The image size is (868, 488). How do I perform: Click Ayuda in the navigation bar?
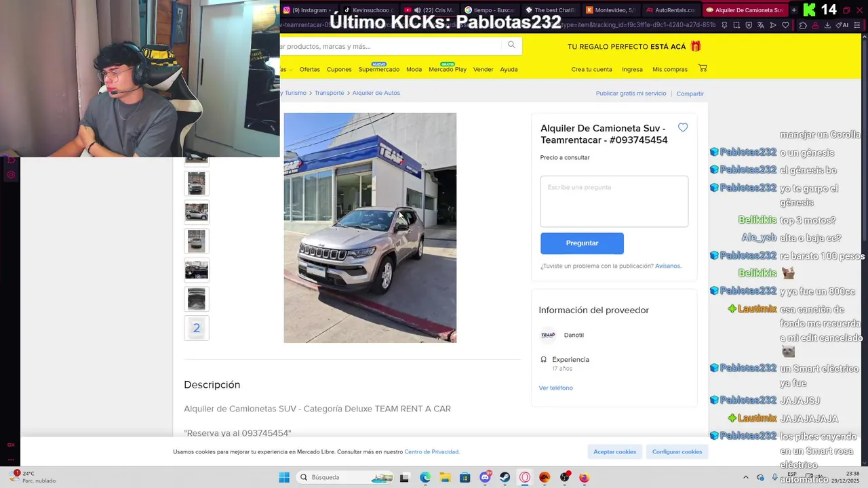[509, 69]
